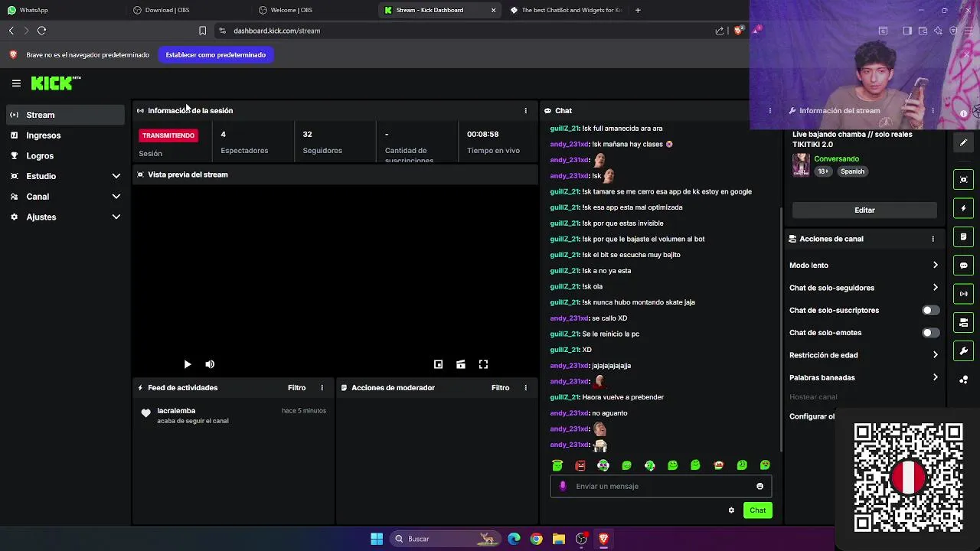The image size is (980, 551).
Task: Share the page via address bar share icon
Action: 720,31
